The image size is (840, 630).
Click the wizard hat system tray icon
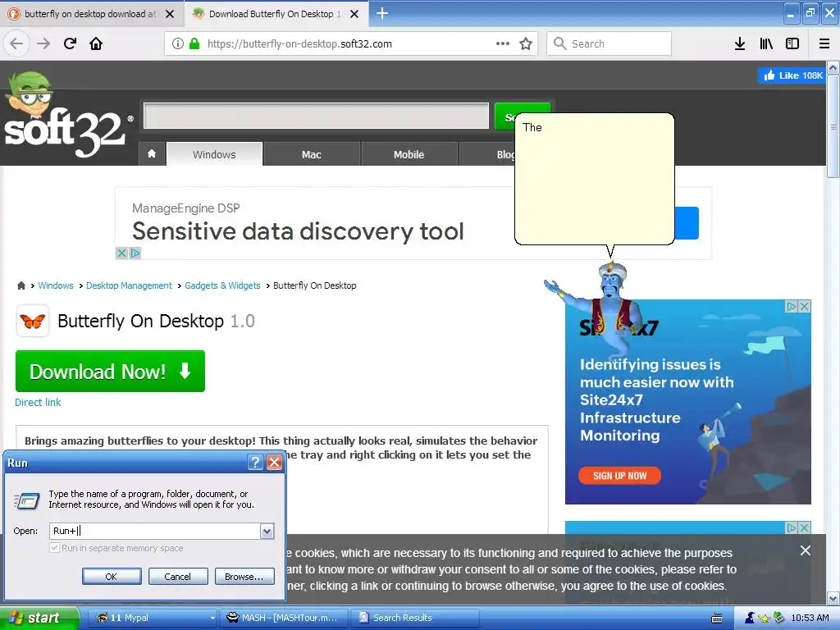point(750,618)
